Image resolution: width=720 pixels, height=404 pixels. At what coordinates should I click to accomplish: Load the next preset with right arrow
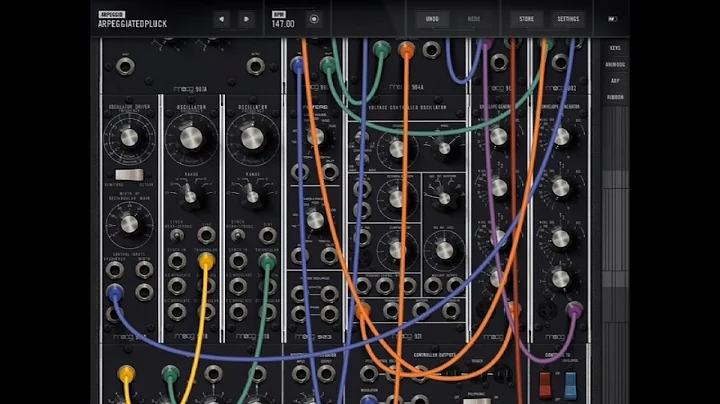point(246,19)
